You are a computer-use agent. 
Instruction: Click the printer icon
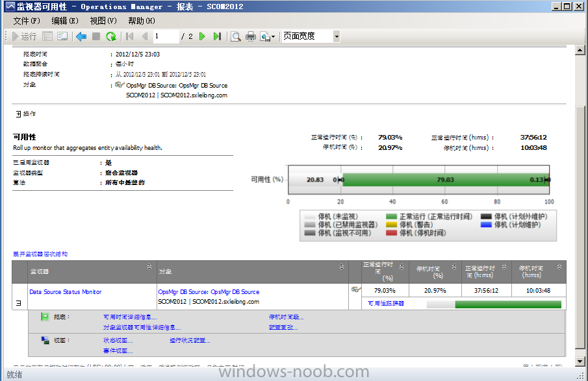point(251,36)
